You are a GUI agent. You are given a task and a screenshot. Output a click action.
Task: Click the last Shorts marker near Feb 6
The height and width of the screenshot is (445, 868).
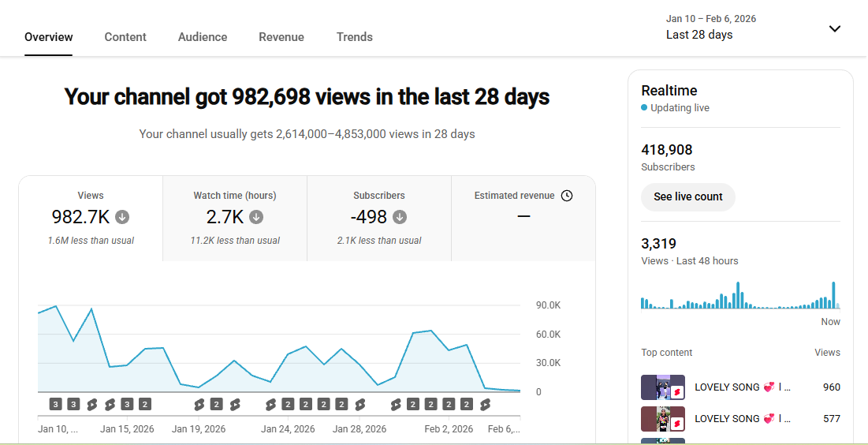point(486,405)
